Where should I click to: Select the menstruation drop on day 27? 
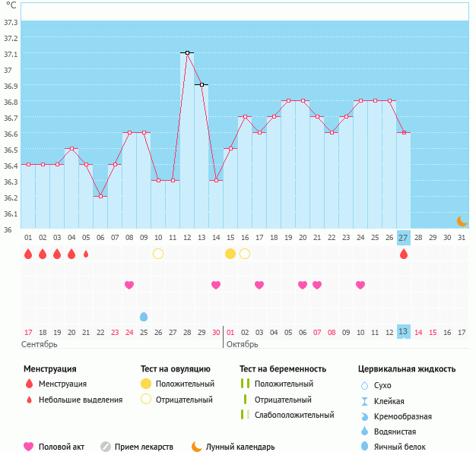404,254
